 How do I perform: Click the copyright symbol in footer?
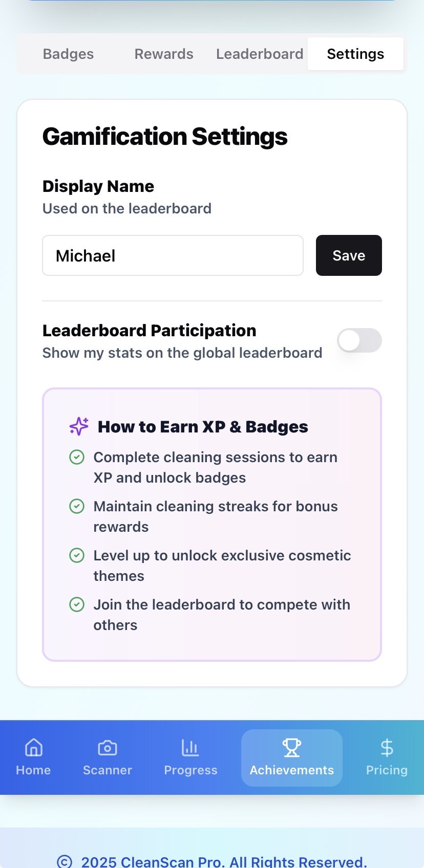click(65, 862)
